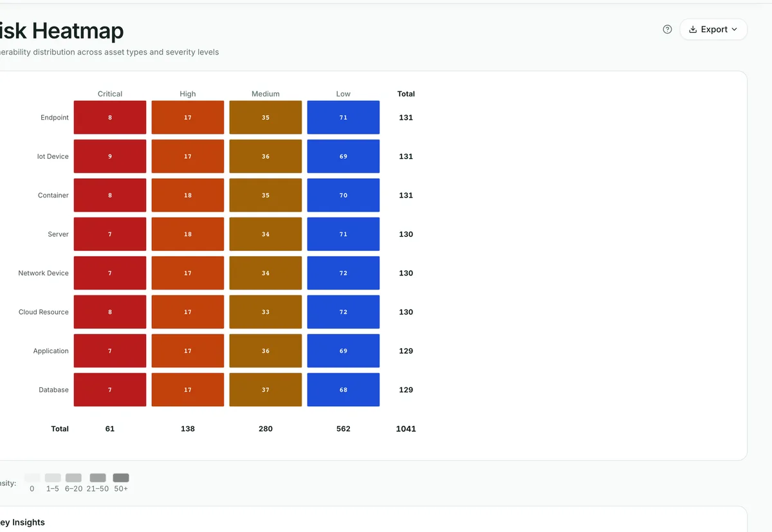Click the Cloud Resource row label
This screenshot has width=772, height=532.
click(44, 312)
